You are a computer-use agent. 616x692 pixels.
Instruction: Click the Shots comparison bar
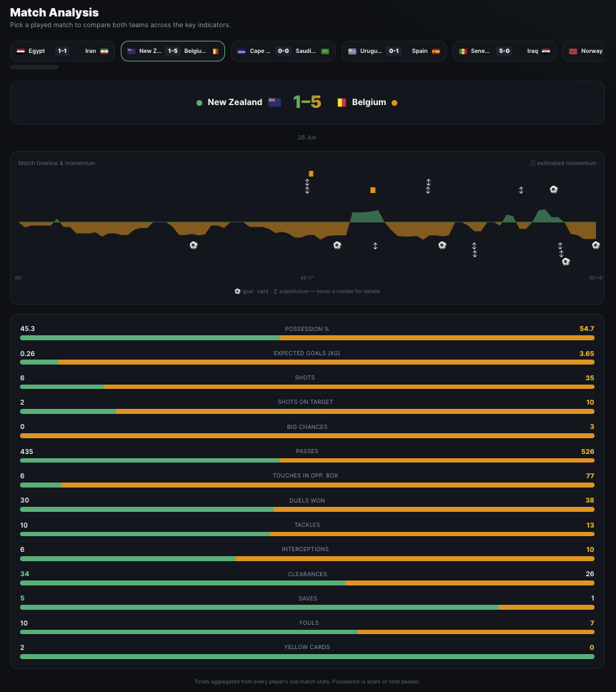[x=307, y=387]
